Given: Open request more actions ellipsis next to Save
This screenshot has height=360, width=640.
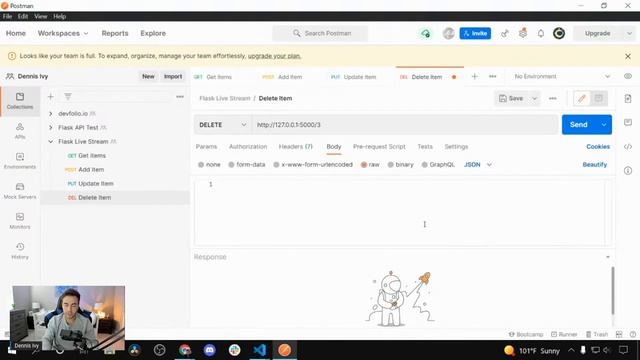Looking at the screenshot, I should 553,98.
